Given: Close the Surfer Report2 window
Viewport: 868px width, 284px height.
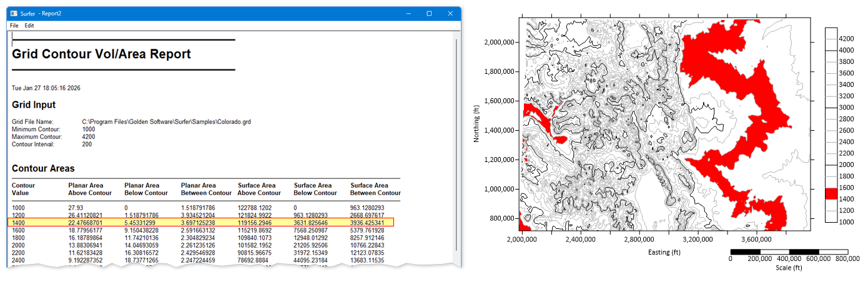Looking at the screenshot, I should tap(450, 13).
